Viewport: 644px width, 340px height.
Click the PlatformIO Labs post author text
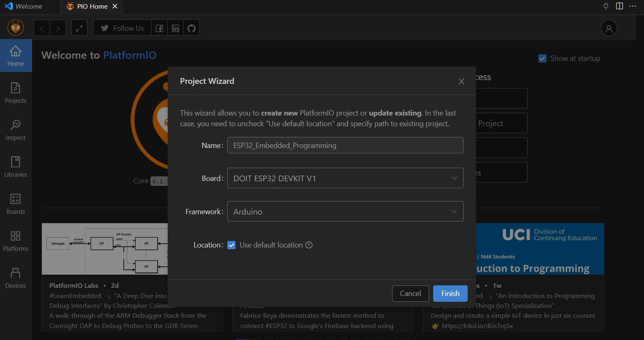(74, 285)
